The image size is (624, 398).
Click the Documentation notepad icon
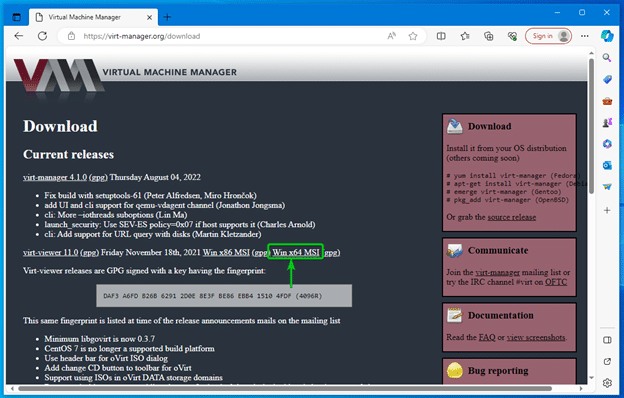coord(454,315)
